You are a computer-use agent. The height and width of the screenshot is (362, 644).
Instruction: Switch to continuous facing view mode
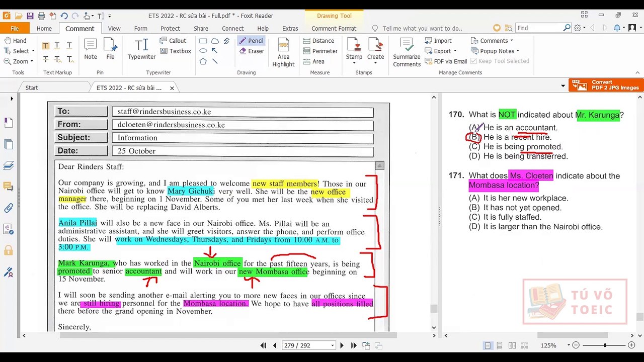tap(524, 345)
